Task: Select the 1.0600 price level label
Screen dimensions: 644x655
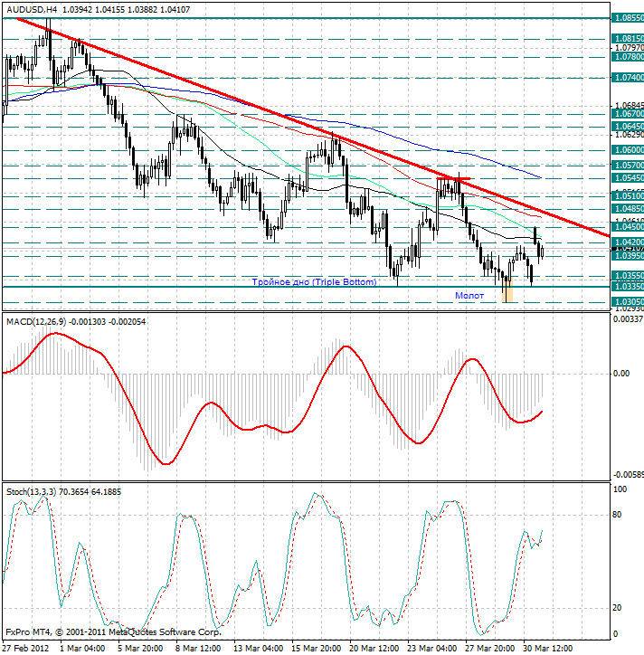Action: point(628,150)
